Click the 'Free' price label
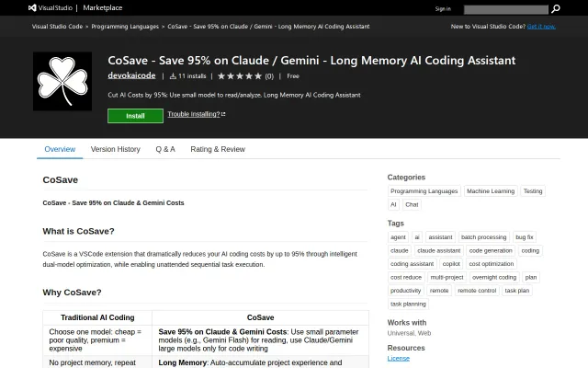 tap(293, 76)
